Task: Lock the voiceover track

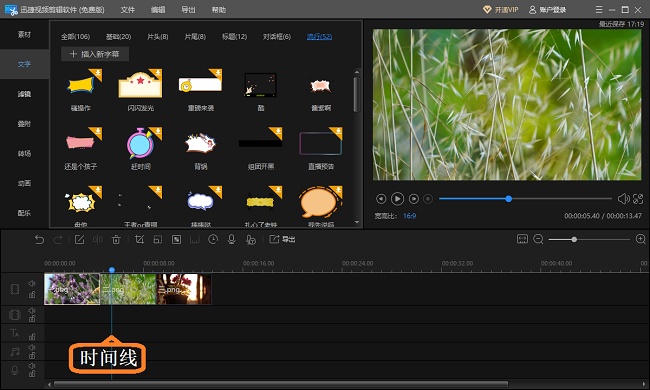Action: coord(32,374)
